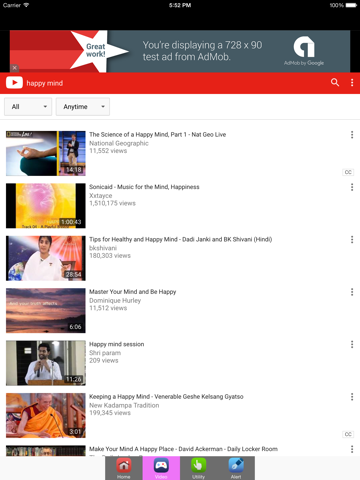
Task: Expand the All filter dropdown
Action: (x=28, y=107)
